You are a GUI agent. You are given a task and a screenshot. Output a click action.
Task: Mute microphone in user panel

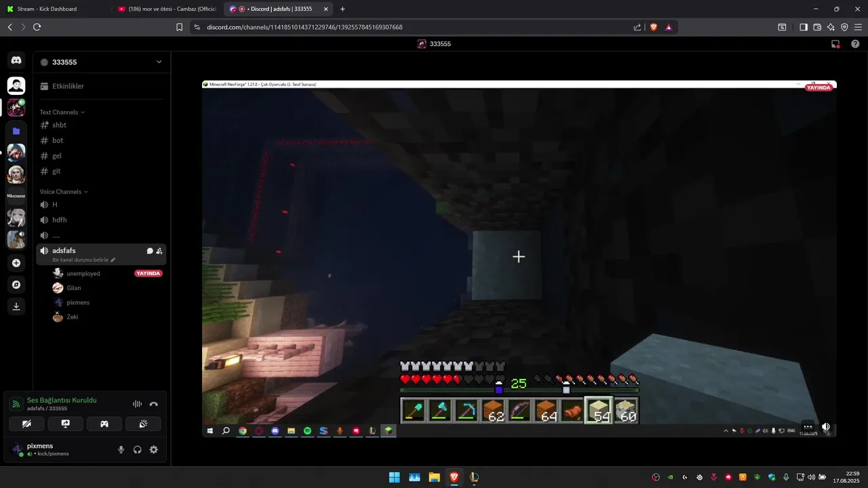tap(121, 449)
